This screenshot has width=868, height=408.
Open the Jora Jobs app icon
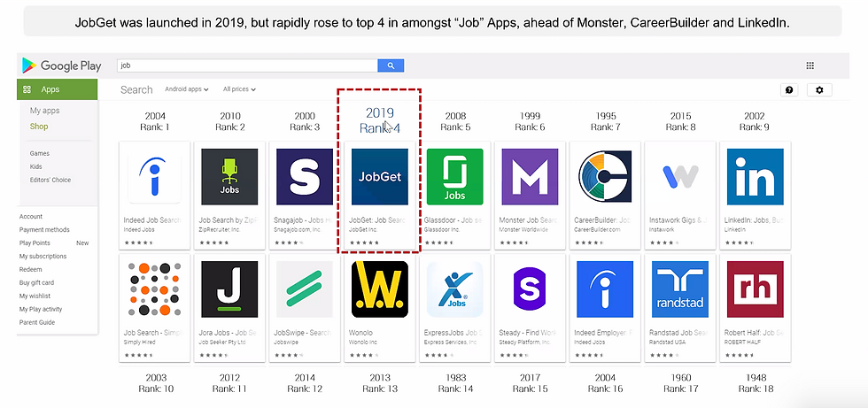click(229, 289)
